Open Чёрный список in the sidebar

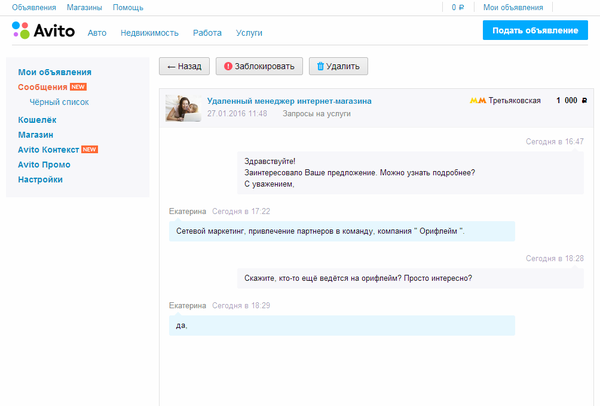60,102
